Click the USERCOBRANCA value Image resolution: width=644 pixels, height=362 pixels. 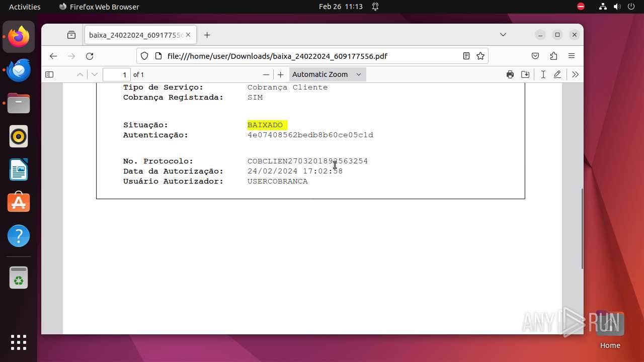click(278, 181)
